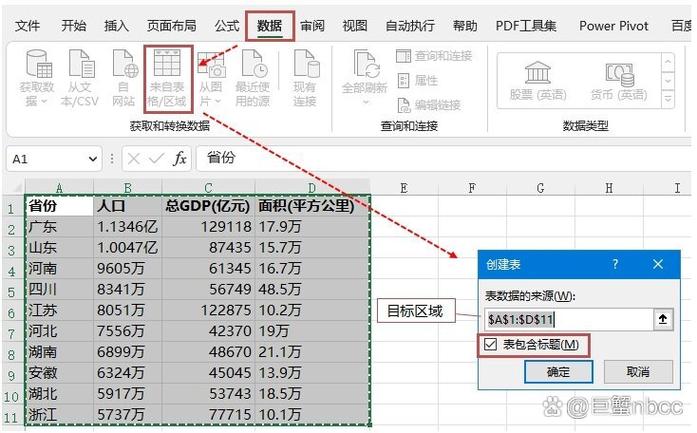Click the 属性 (Properties) ribbon item

pyautogui.click(x=417, y=80)
